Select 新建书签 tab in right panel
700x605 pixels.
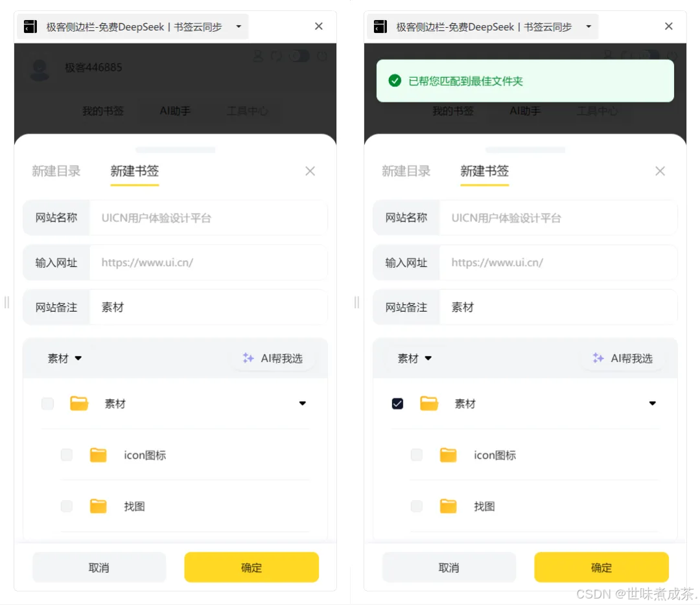[485, 171]
